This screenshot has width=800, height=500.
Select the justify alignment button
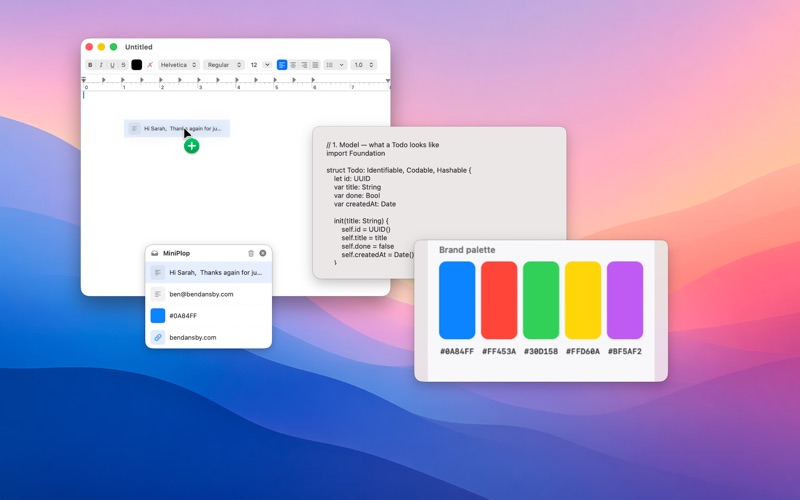tap(315, 65)
